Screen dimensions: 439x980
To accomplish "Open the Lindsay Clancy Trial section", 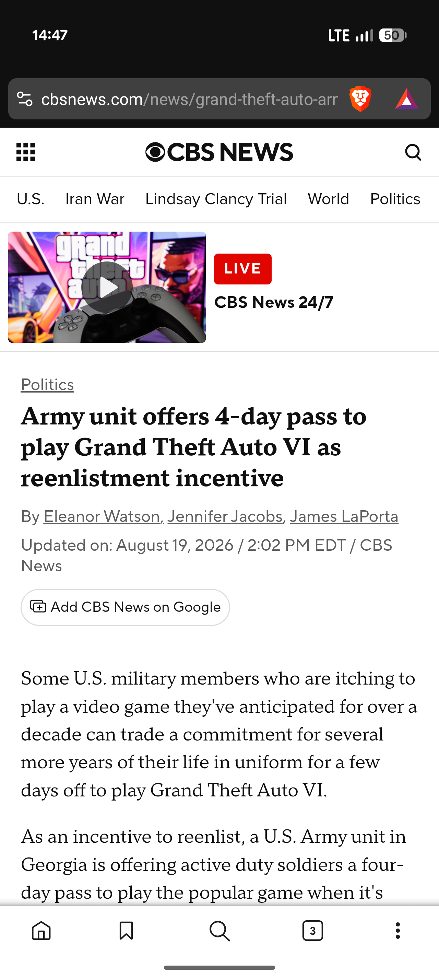I will click(216, 199).
